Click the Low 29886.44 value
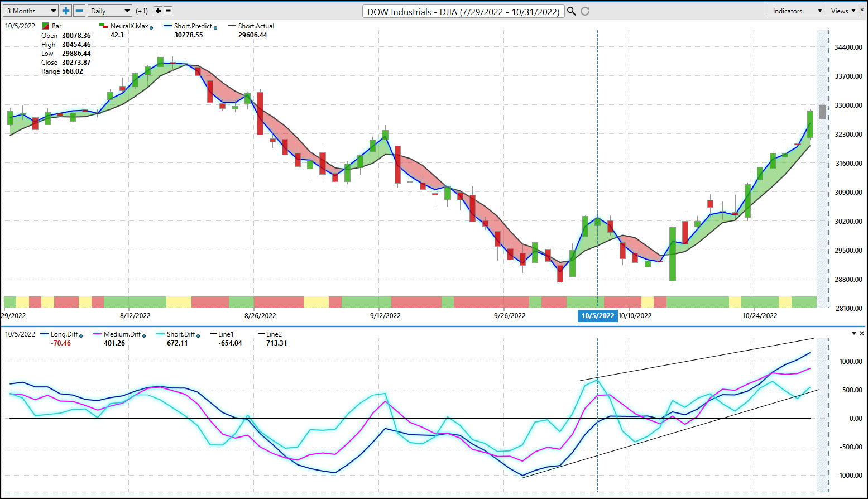This screenshot has height=499, width=868. click(x=76, y=54)
